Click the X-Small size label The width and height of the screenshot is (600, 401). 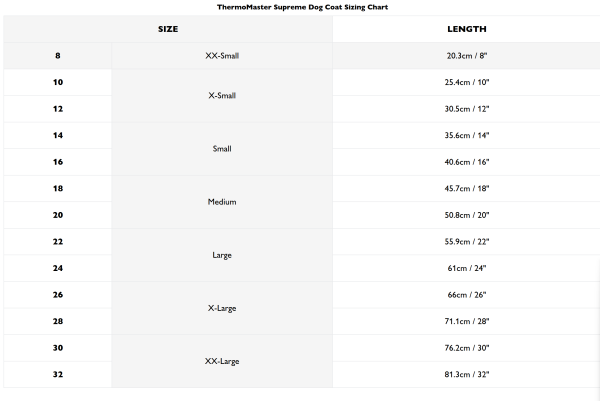pyautogui.click(x=222, y=95)
